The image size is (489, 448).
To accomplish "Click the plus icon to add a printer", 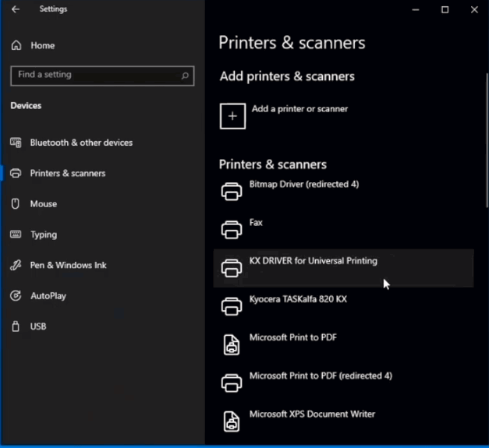I will [x=232, y=116].
